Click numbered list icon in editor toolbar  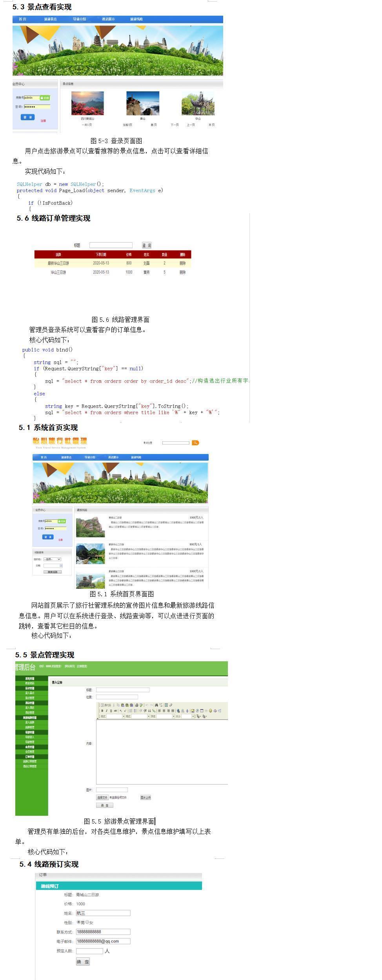[131, 711]
